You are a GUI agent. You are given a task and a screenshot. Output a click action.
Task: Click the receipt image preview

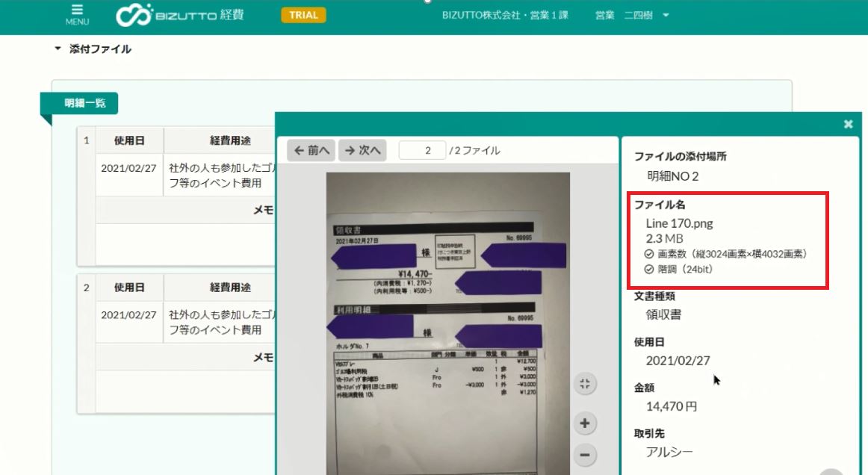447,323
